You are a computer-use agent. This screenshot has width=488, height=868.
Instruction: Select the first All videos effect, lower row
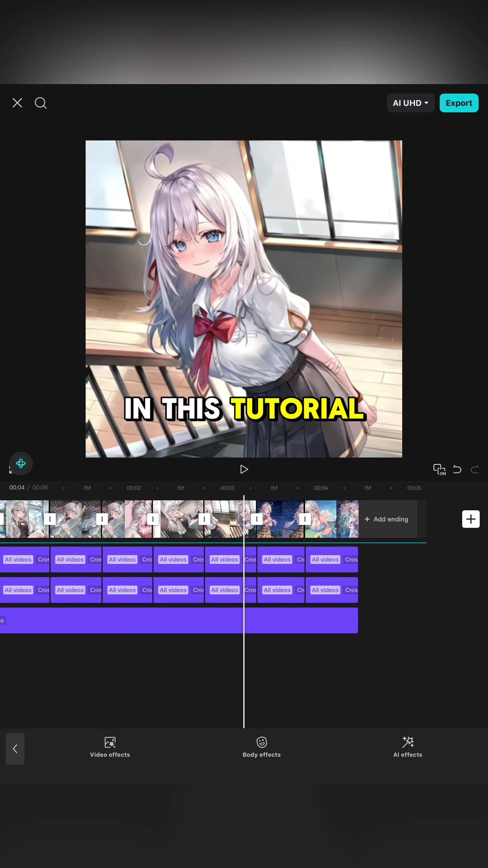coord(25,590)
